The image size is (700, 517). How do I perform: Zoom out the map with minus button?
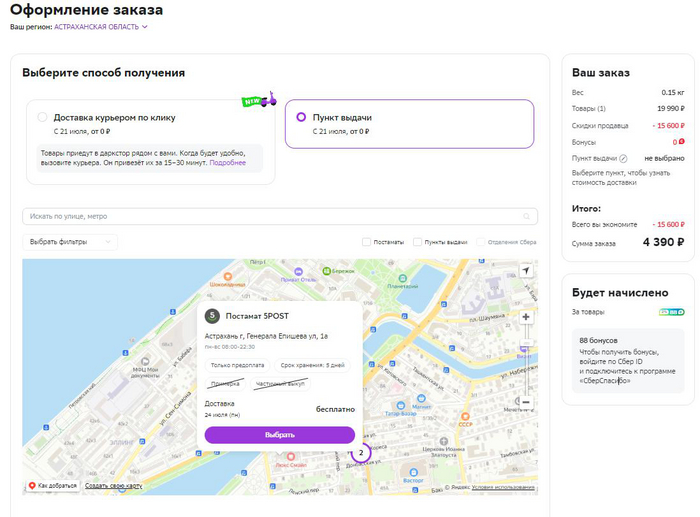coord(526,402)
